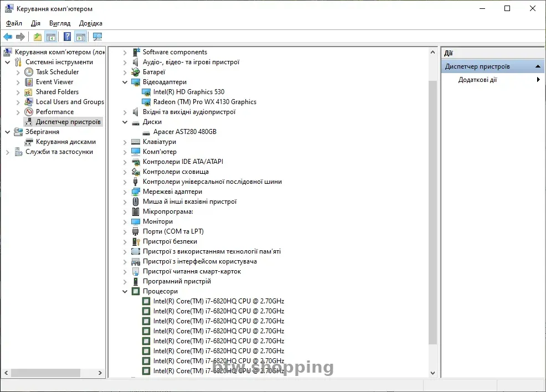Click the Back arrow in toolbar
Viewport: 546px width, 392px height.
tap(8, 37)
